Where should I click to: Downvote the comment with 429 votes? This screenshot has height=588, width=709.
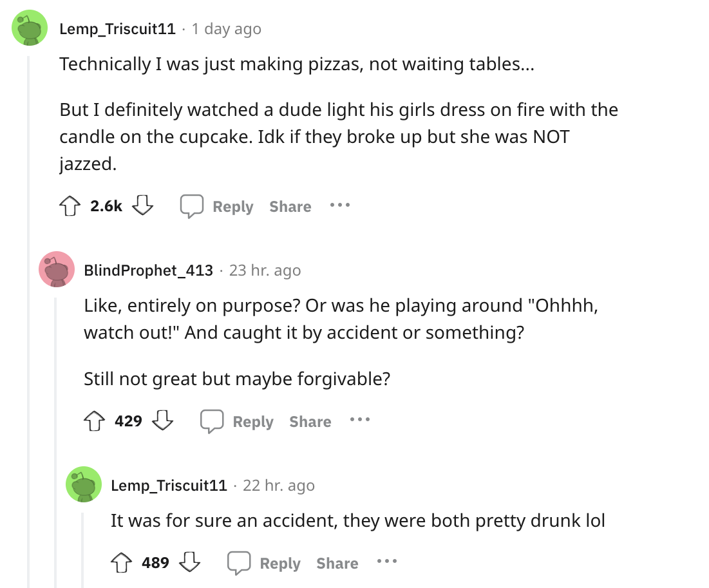click(x=162, y=421)
